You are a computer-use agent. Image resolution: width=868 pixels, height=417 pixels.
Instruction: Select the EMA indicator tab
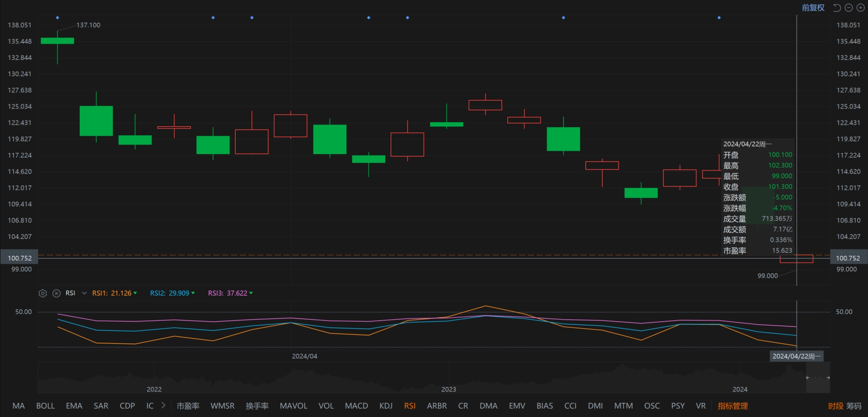(x=74, y=406)
